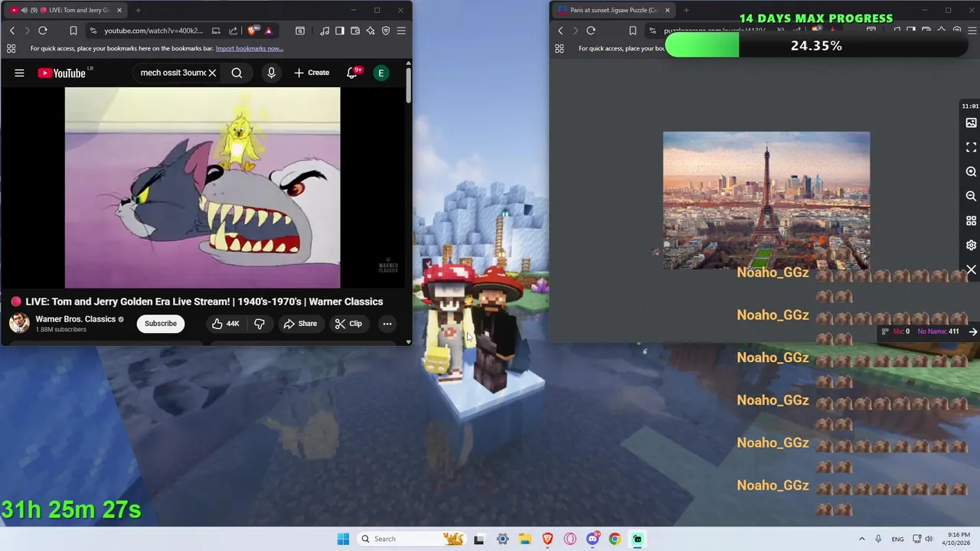The width and height of the screenshot is (980, 551).
Task: Open Warner Bros. Classics channel name
Action: [x=75, y=319]
